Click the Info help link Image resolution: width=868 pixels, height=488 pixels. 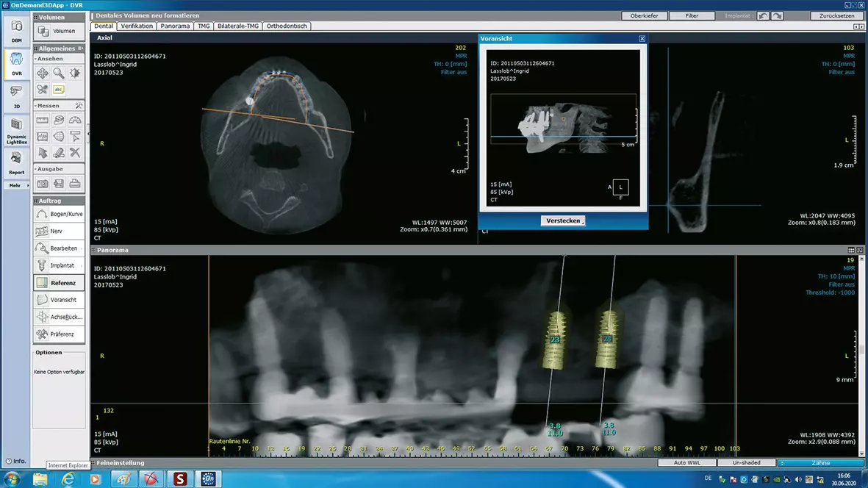(16, 461)
